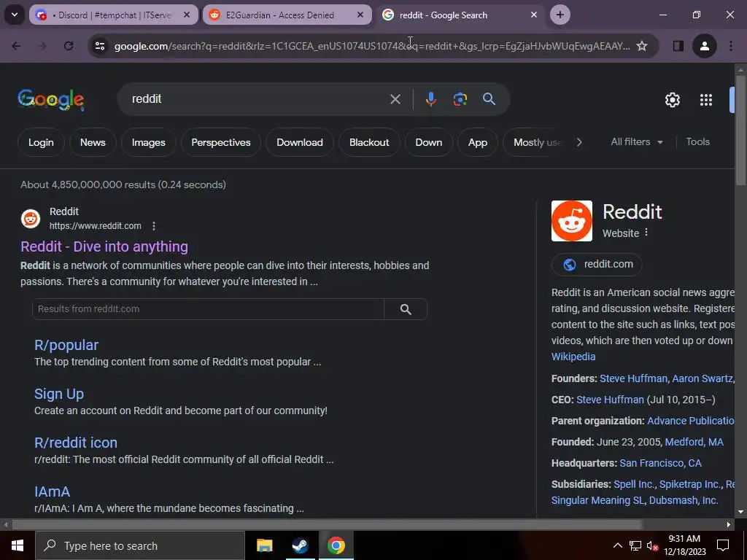Image resolution: width=747 pixels, height=560 pixels.
Task: Search by image with Google Lens
Action: (x=460, y=99)
